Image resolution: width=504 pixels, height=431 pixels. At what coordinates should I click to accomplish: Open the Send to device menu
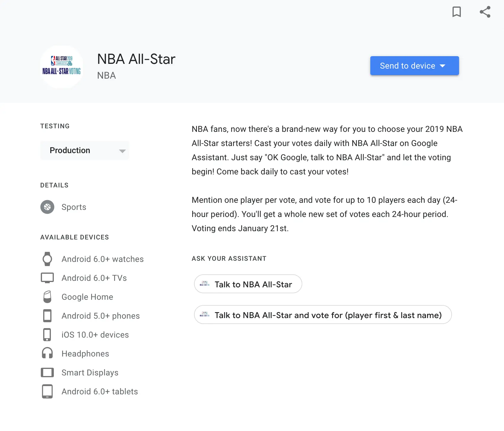click(x=414, y=66)
